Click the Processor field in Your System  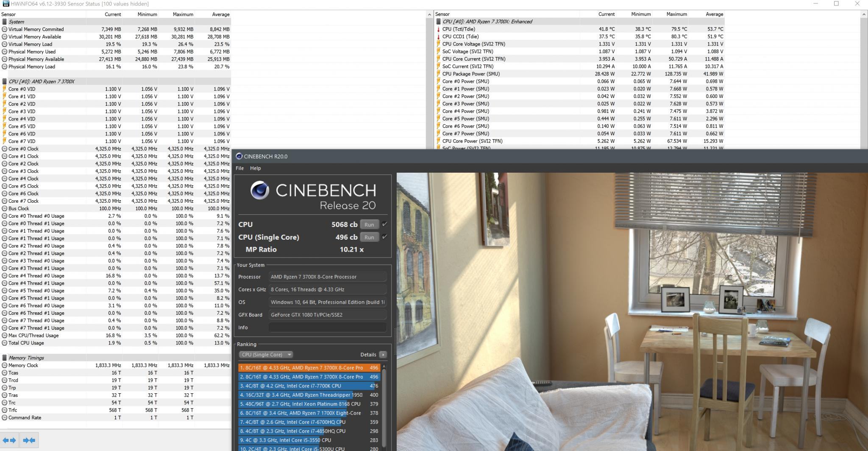coord(328,277)
